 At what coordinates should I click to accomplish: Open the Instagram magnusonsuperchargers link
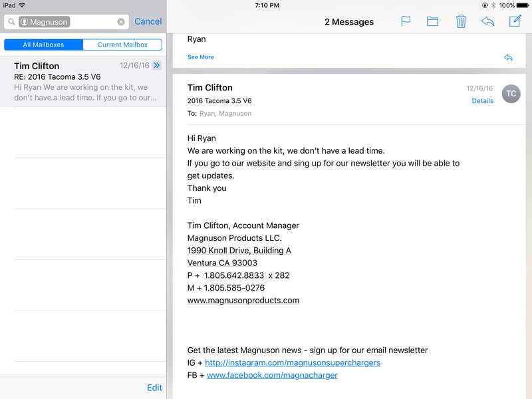click(293, 362)
